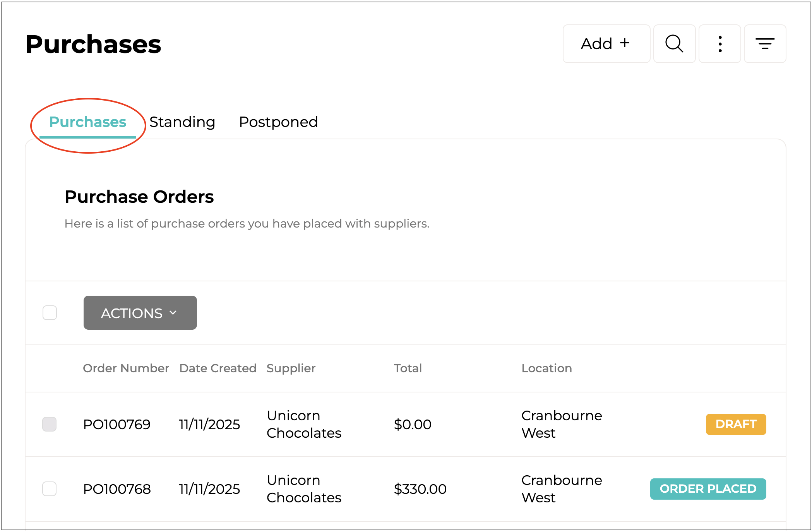Open purchase order PO100768
The image size is (812, 531).
tap(116, 489)
